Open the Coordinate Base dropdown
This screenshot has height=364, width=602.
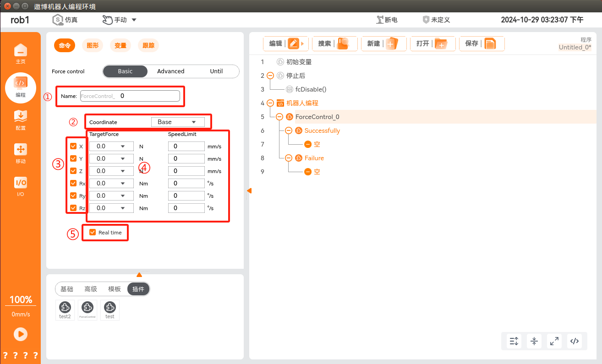point(178,122)
